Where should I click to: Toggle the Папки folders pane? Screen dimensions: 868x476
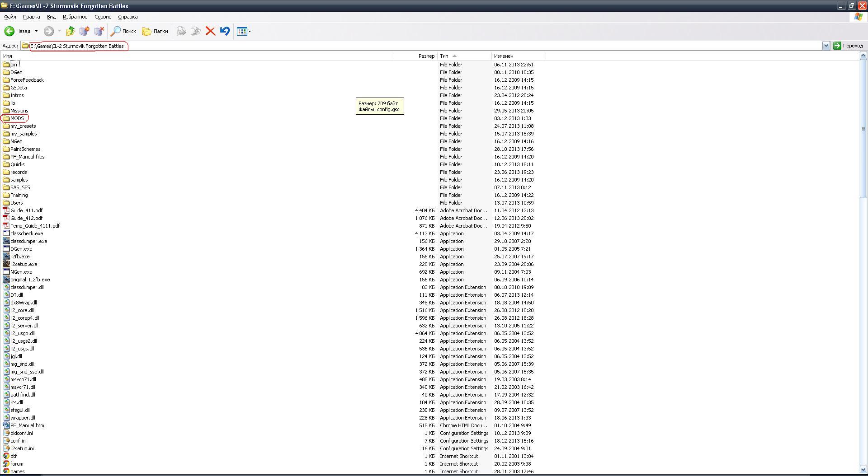pyautogui.click(x=155, y=31)
